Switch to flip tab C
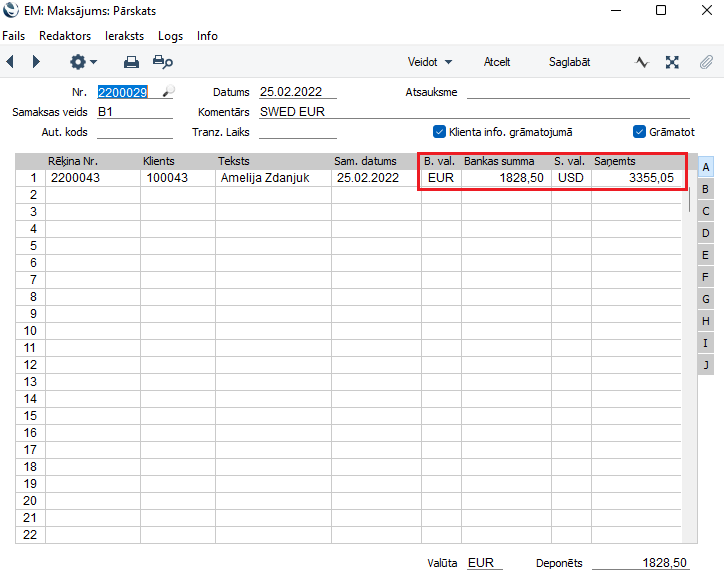724x574 pixels. 706,211
